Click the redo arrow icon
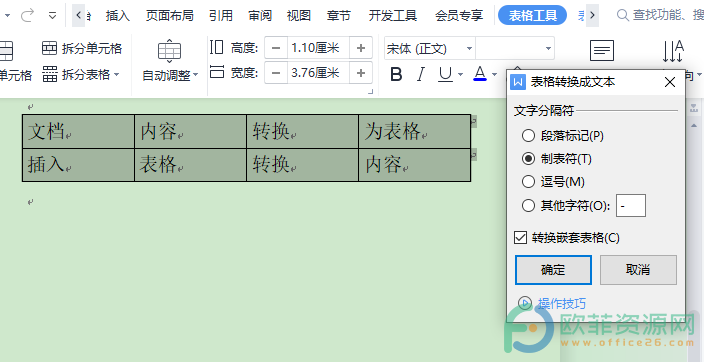Viewport: 704px width, 362px height. (27, 16)
